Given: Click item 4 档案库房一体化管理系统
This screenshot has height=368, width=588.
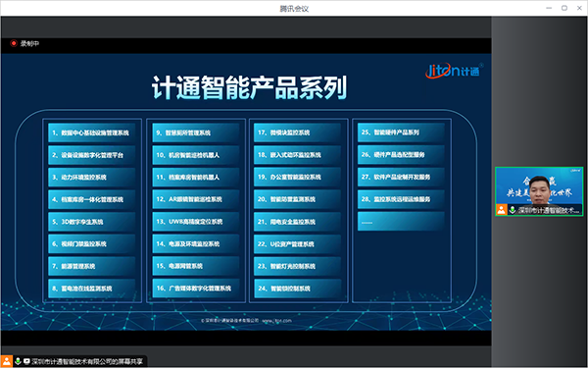Looking at the screenshot, I should click(91, 199).
